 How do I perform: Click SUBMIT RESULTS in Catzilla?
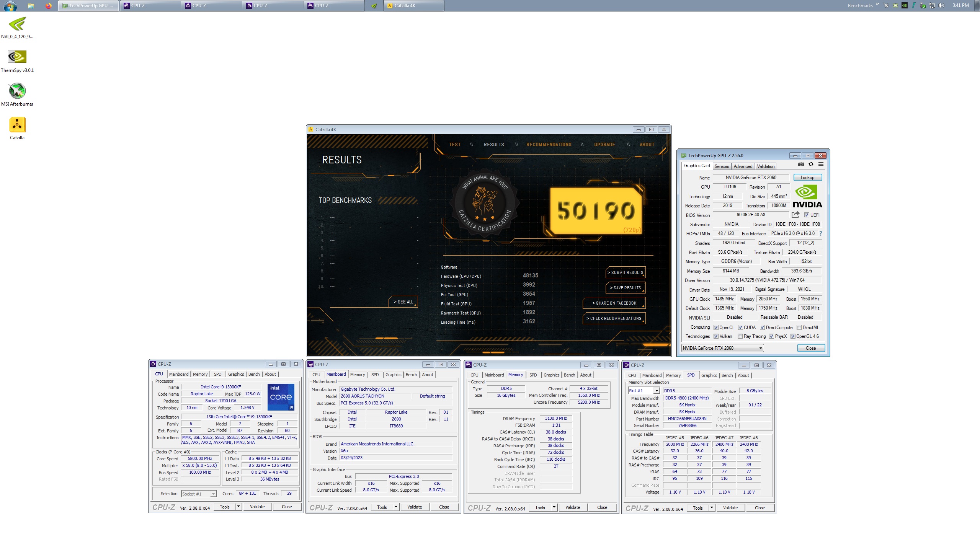626,272
